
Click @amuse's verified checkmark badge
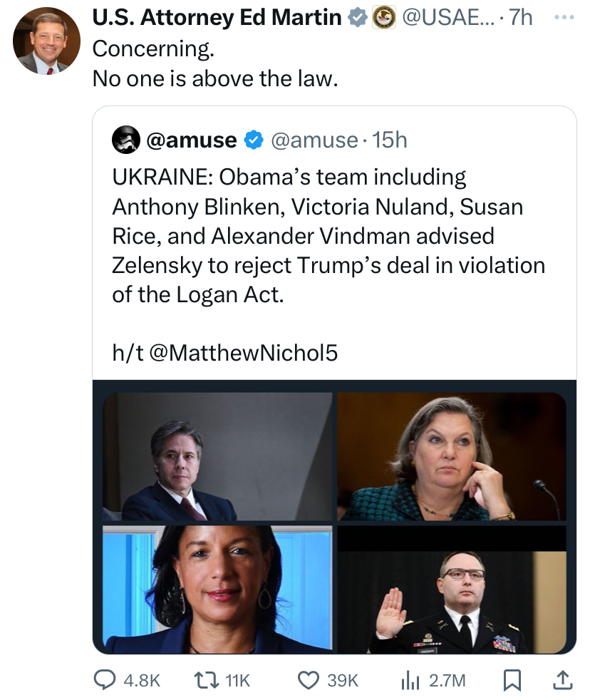(254, 140)
